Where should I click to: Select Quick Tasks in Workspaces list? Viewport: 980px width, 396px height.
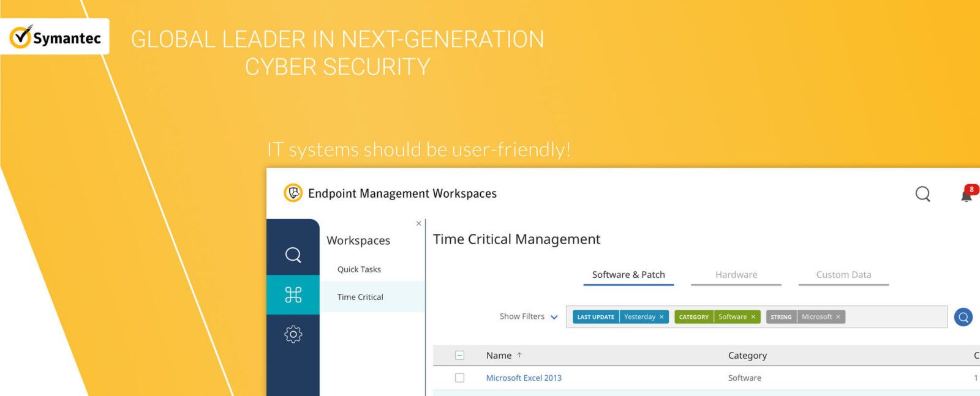coord(359,269)
